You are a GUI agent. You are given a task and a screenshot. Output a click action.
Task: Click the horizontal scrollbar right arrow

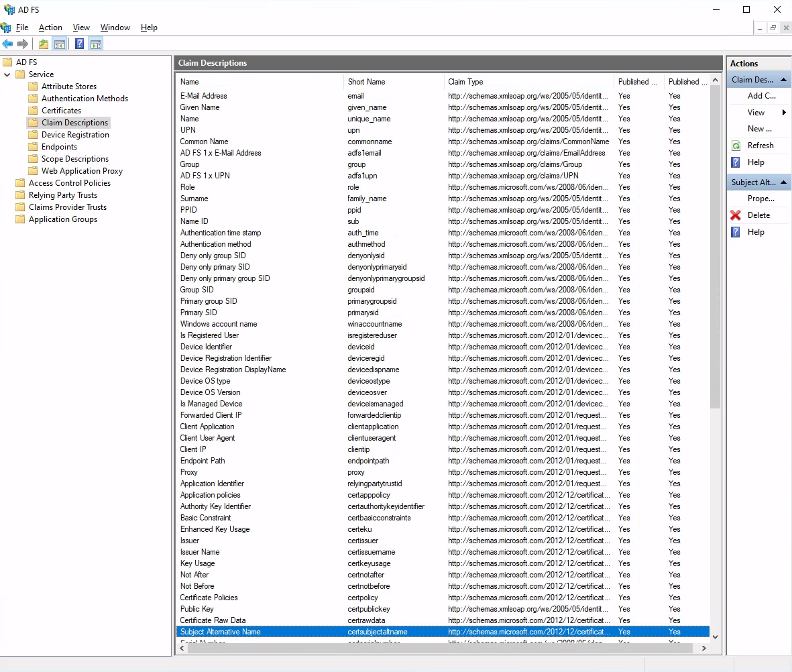point(704,649)
